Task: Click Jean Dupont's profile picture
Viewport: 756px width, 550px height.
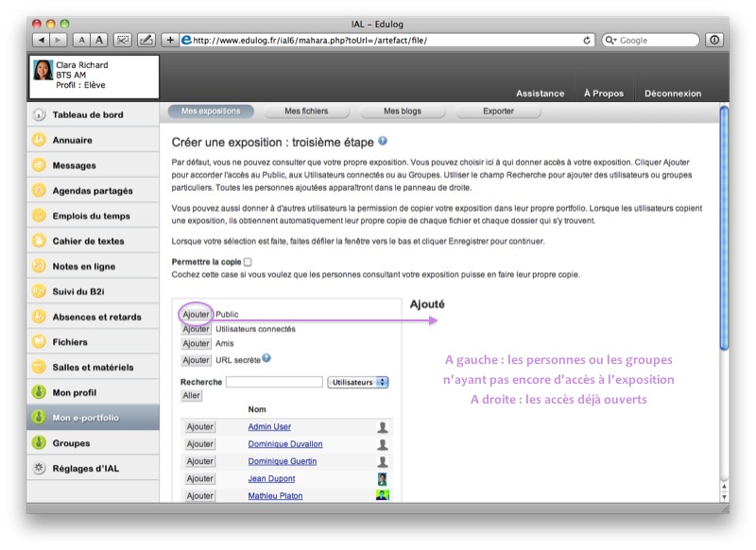Action: click(382, 479)
